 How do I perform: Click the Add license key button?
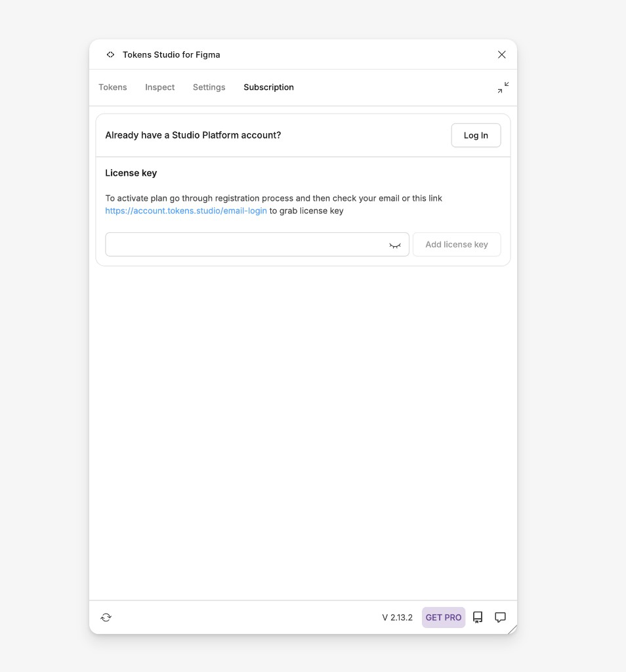tap(457, 244)
